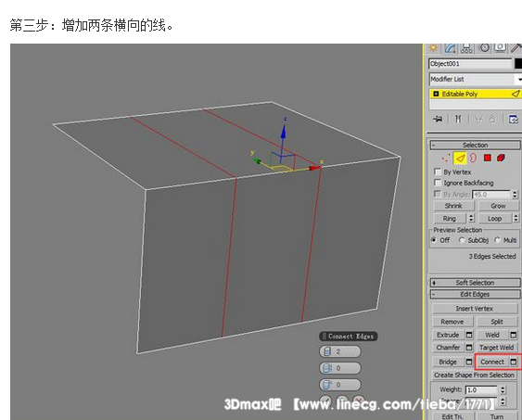Select Preview Selection SubObj radio
Image resolution: width=522 pixels, height=420 pixels.
coord(462,240)
